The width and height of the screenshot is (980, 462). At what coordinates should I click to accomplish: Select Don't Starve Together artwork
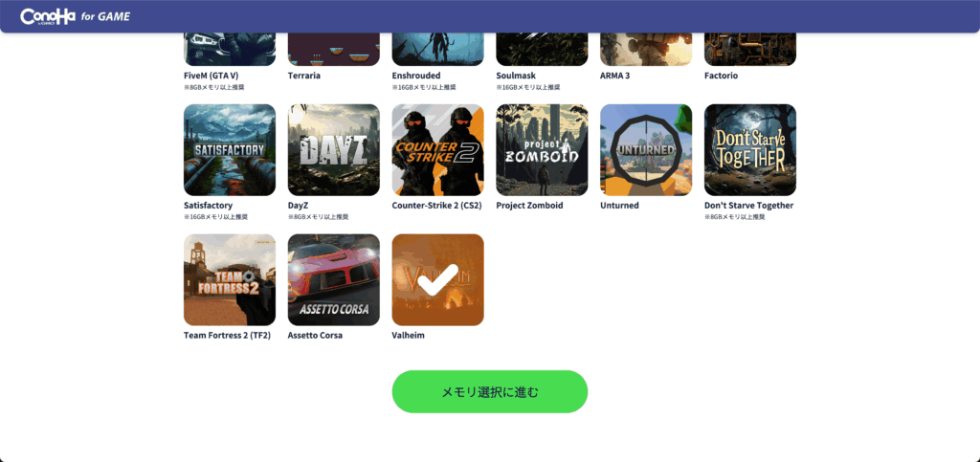click(x=750, y=150)
